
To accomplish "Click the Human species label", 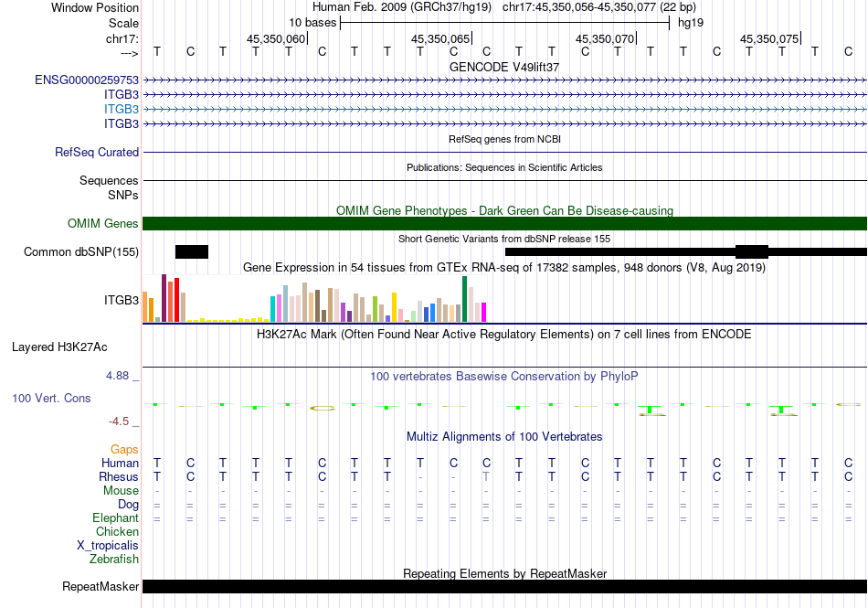I will pyautogui.click(x=120, y=463).
